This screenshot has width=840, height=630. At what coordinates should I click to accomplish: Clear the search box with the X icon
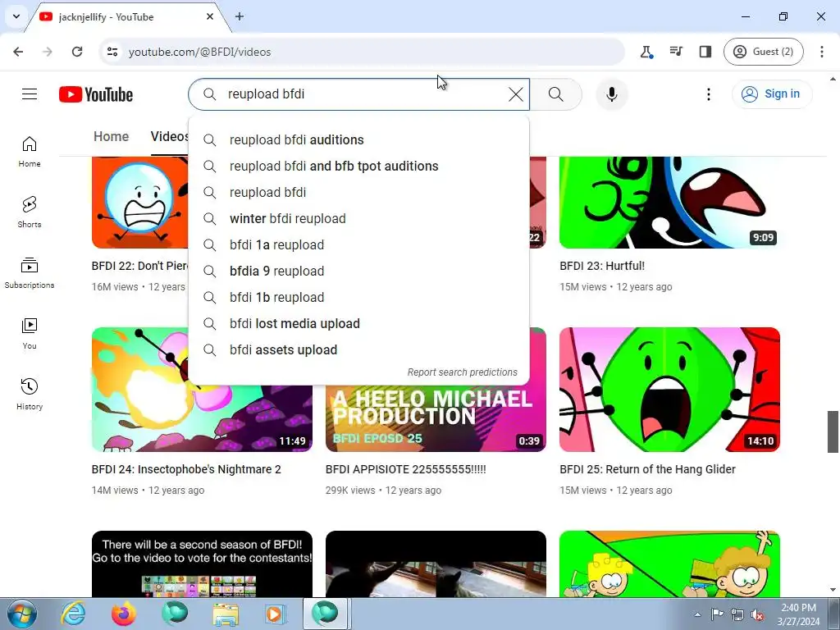point(515,94)
